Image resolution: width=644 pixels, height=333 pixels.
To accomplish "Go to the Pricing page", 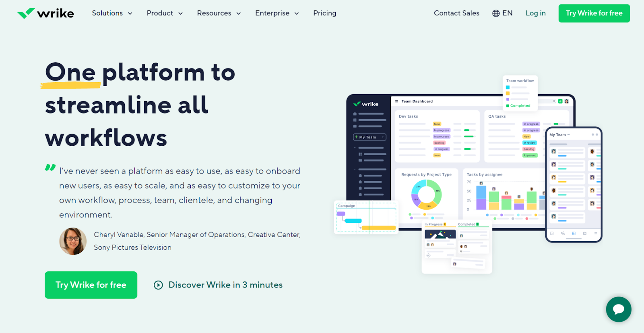I will click(x=325, y=13).
